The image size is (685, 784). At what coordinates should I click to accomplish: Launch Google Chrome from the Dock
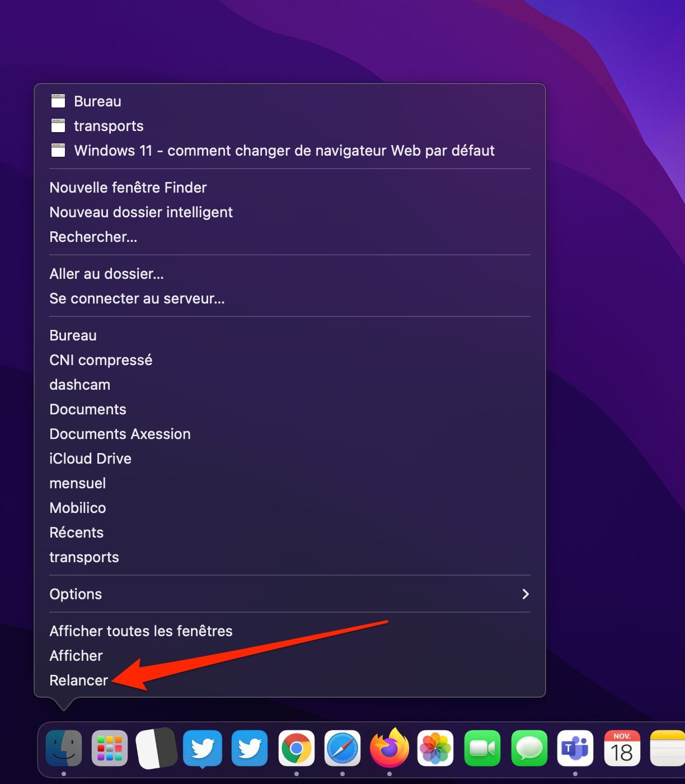(296, 748)
